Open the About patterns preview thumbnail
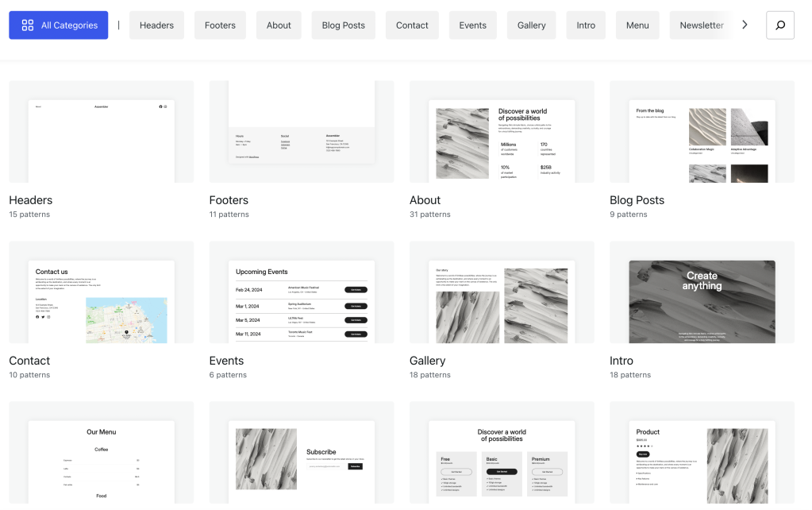The height and width of the screenshot is (510, 812). [x=502, y=132]
